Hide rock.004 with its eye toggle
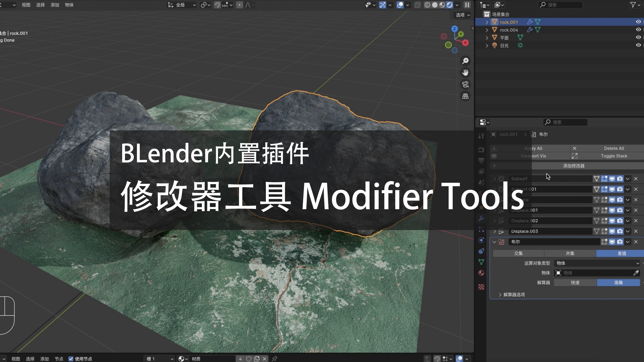This screenshot has height=362, width=644. pyautogui.click(x=638, y=30)
